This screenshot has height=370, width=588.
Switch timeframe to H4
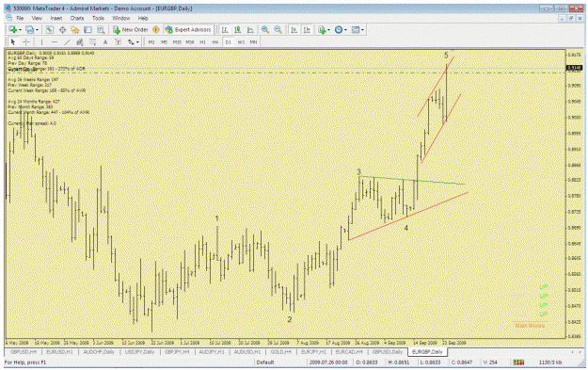pyautogui.click(x=215, y=42)
